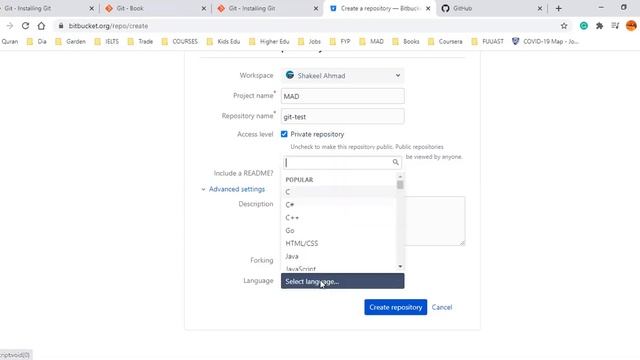The height and width of the screenshot is (360, 640).
Task: Open the Higher Edu bookmarks folder
Action: pos(269,41)
